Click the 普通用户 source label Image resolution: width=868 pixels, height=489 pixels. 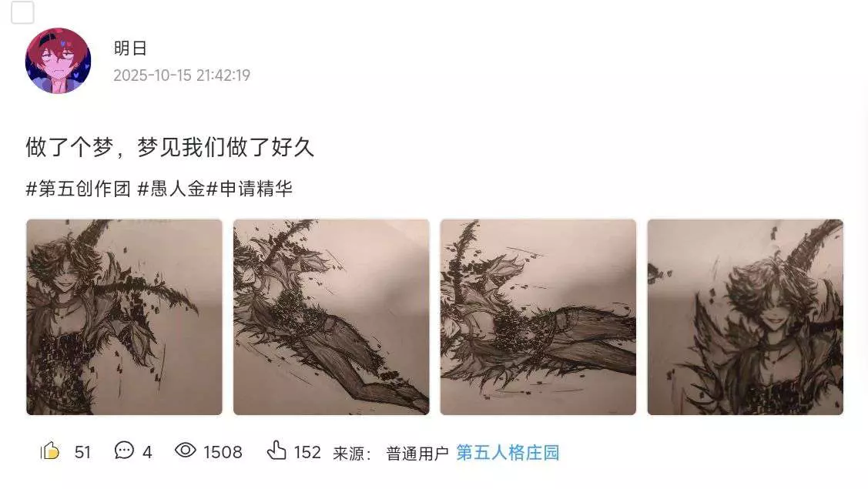(417, 454)
